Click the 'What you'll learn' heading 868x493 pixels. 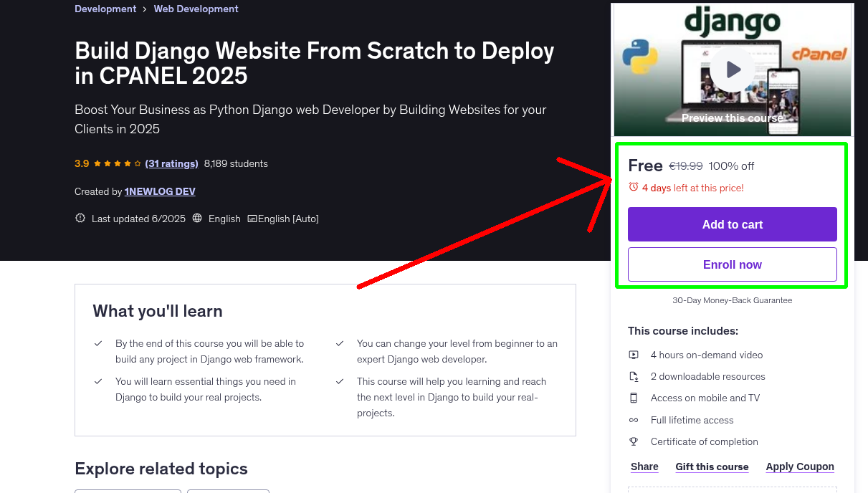158,311
